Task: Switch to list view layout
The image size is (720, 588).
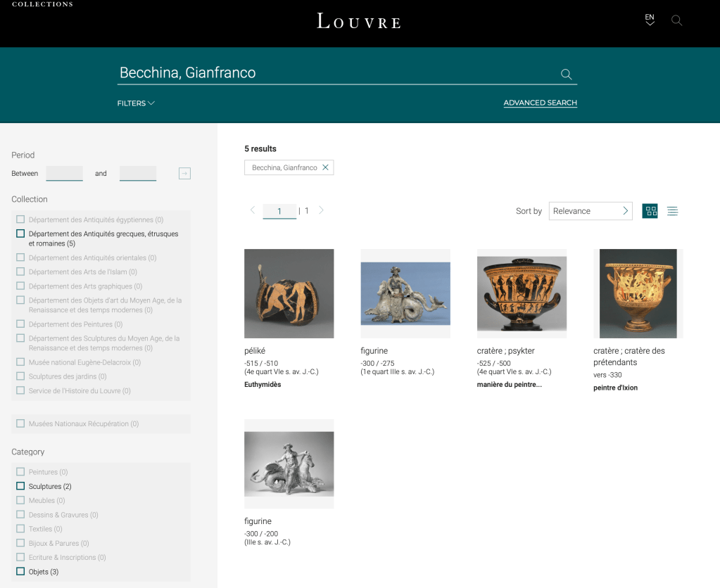Action: 672,211
